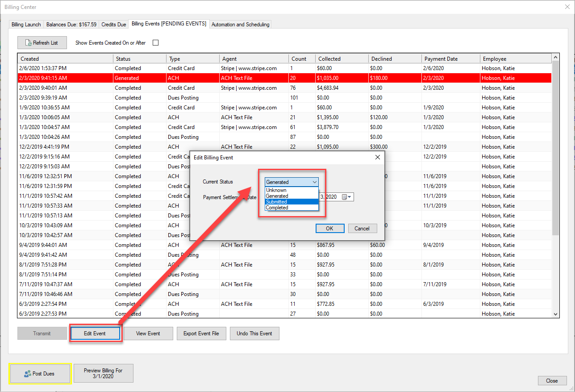Click the count value 101

pos(294,98)
